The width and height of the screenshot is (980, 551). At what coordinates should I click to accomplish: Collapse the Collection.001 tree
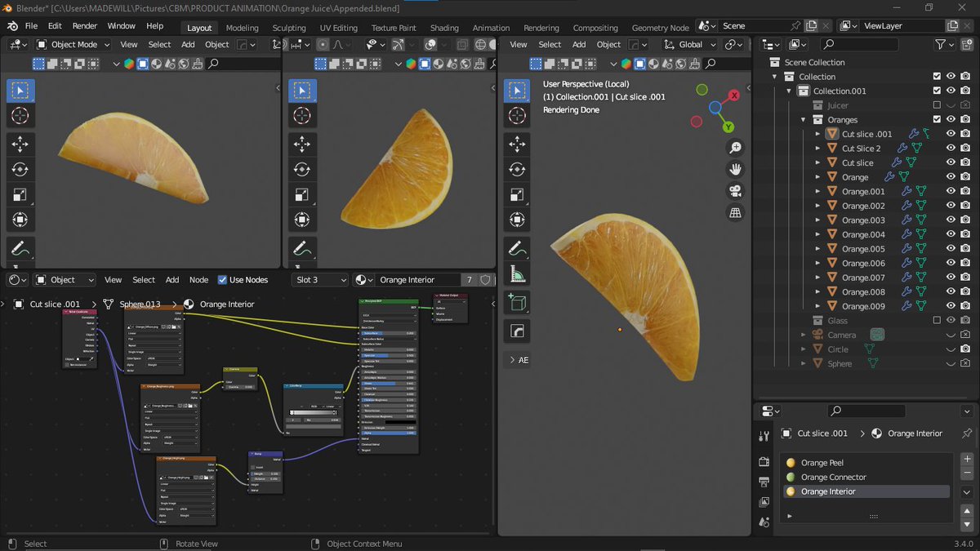790,91
